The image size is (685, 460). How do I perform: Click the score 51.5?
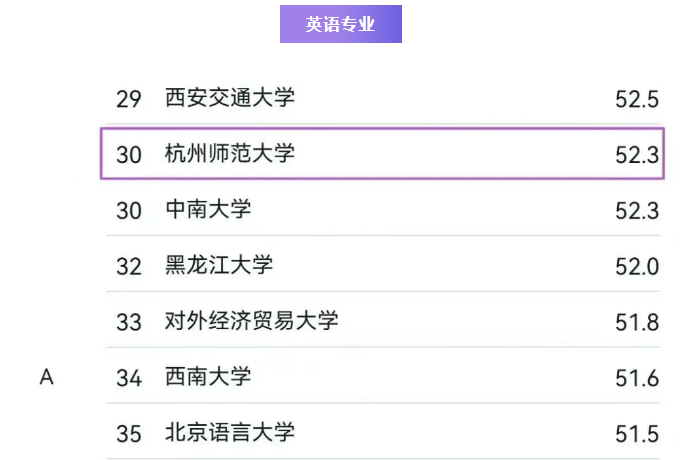click(637, 434)
